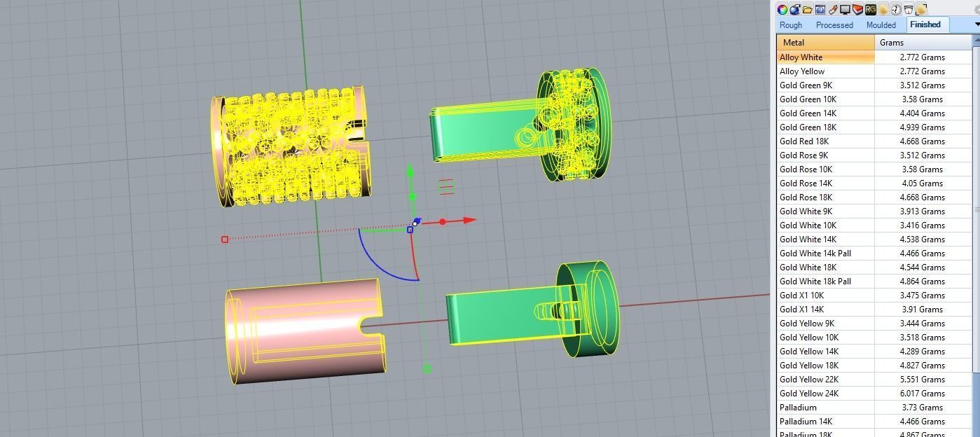Select the Gold Green 10K row

(x=874, y=99)
